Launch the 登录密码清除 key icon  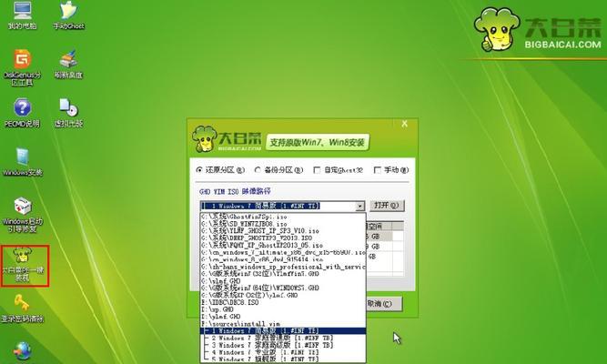tap(23, 308)
